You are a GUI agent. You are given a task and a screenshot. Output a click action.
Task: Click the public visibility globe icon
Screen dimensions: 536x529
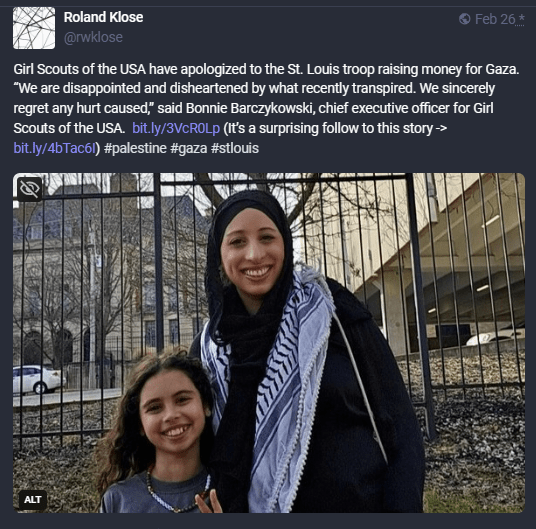click(465, 19)
